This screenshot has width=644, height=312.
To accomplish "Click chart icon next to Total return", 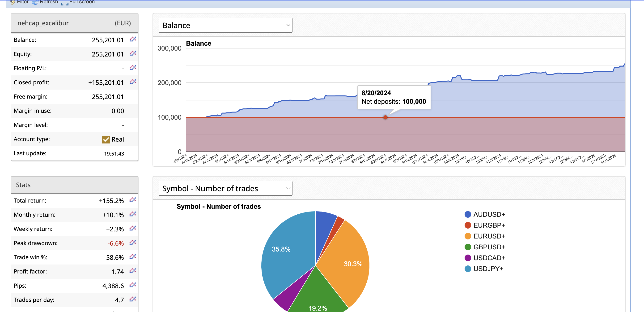I will [132, 200].
